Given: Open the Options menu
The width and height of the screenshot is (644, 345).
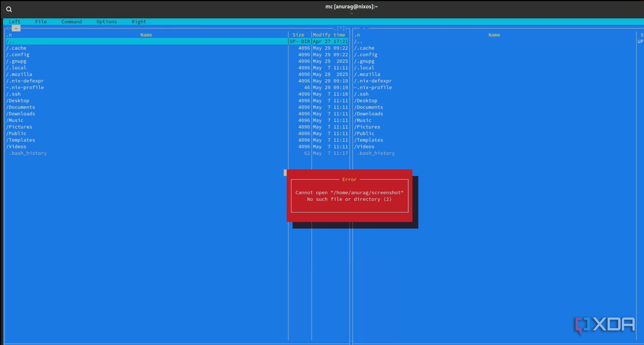Looking at the screenshot, I should 107,22.
